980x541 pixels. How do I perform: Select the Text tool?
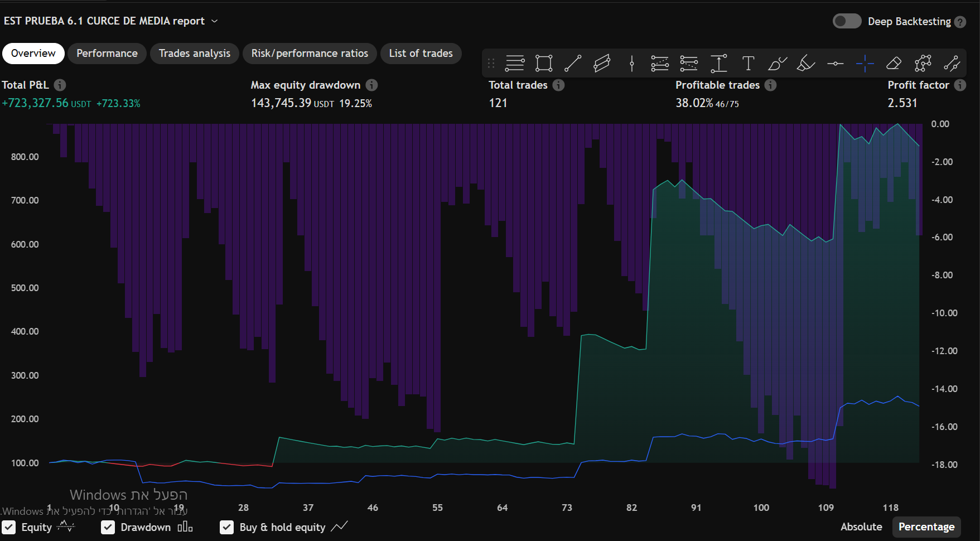748,64
